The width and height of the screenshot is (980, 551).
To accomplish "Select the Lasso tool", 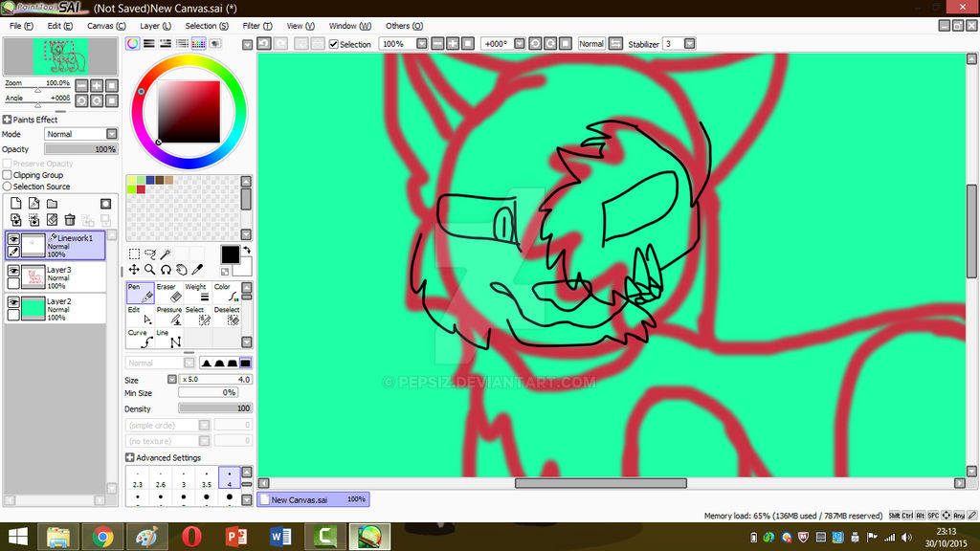I will pyautogui.click(x=150, y=254).
